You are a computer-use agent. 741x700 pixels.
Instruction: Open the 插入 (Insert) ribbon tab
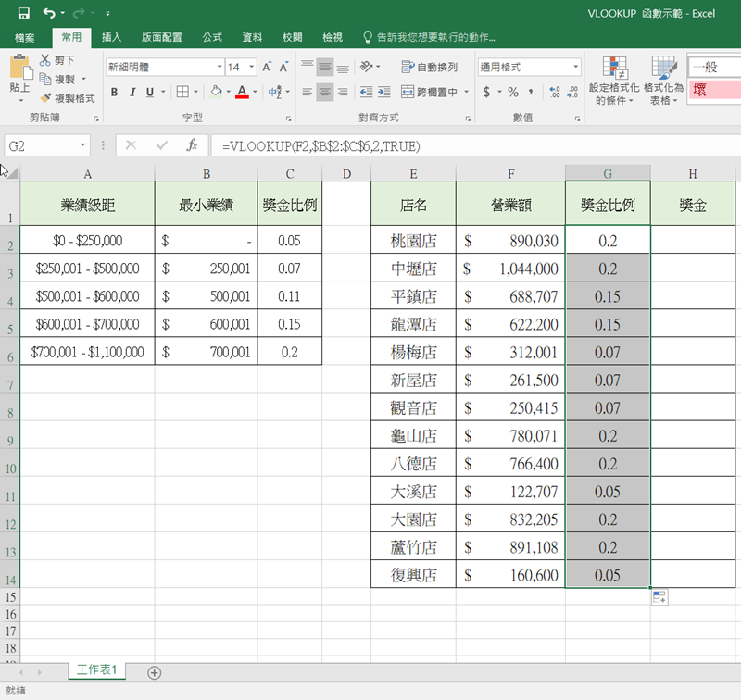click(111, 37)
